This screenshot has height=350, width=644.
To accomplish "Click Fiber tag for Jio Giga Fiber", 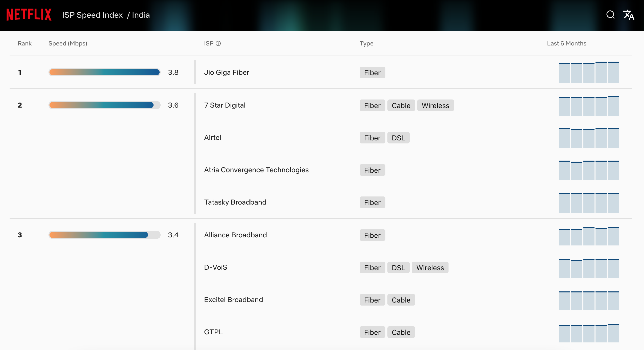I will coord(372,72).
